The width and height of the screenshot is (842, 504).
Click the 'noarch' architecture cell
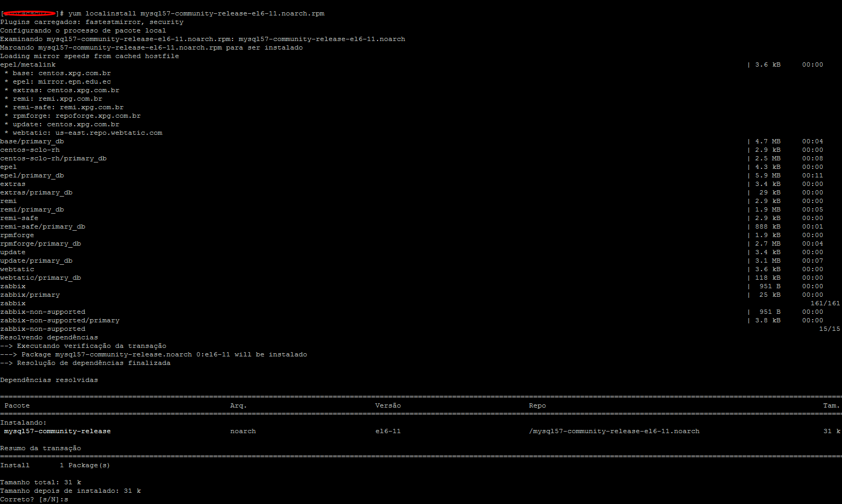coord(243,431)
